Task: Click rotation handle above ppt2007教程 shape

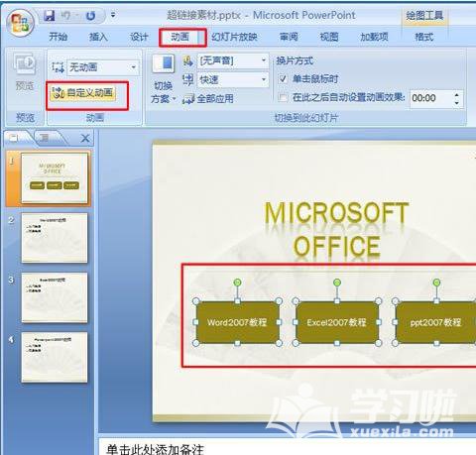Action: (x=436, y=283)
